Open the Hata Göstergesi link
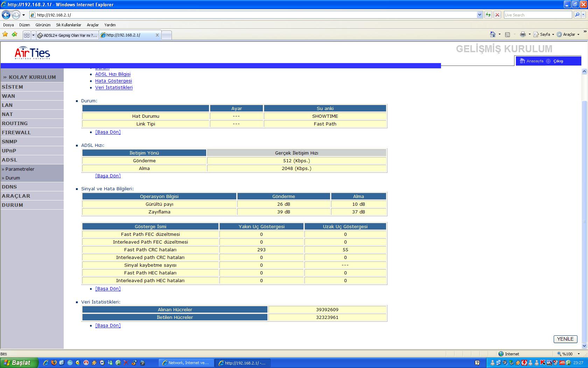The width and height of the screenshot is (588, 368). coord(113,81)
